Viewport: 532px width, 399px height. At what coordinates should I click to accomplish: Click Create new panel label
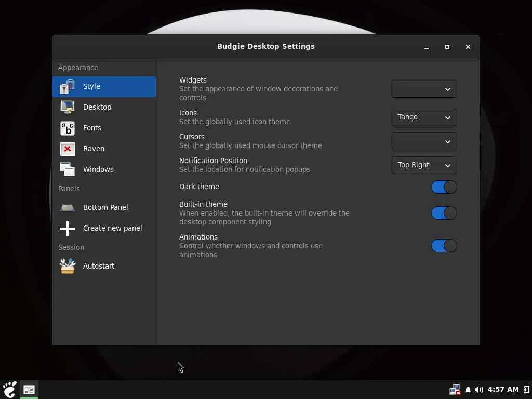[x=112, y=228]
